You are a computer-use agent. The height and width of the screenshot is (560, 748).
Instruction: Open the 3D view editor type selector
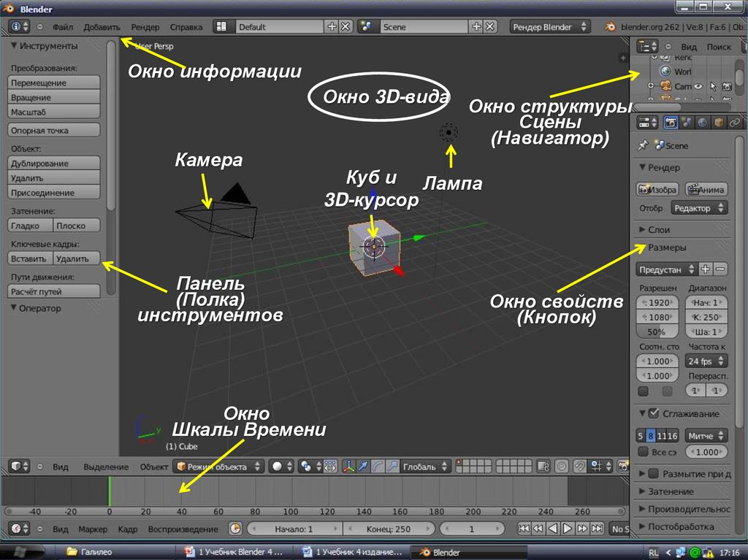point(20,466)
